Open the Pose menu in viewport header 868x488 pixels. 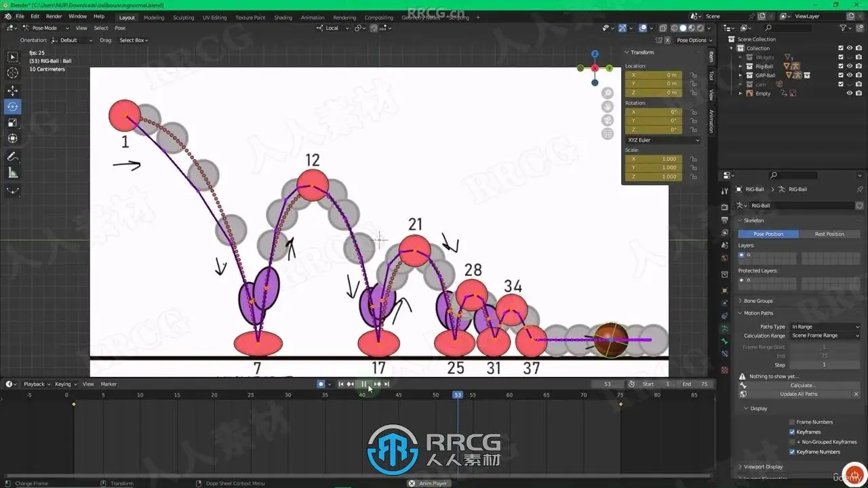[120, 28]
